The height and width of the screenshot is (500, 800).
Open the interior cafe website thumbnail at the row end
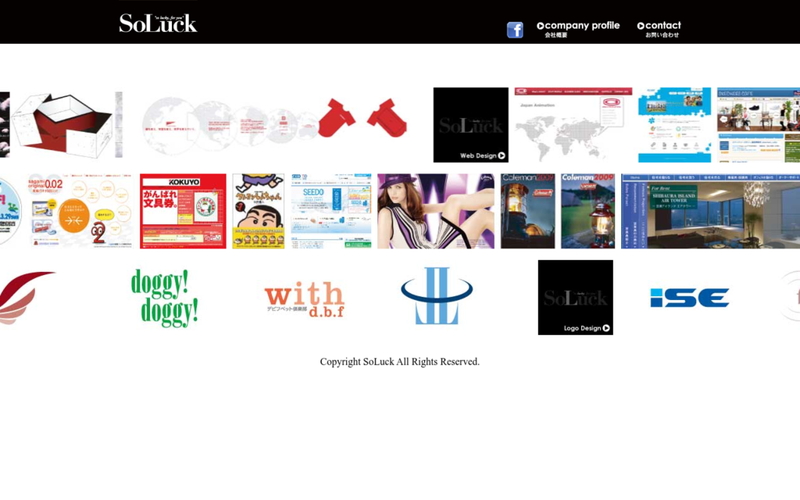click(x=758, y=125)
